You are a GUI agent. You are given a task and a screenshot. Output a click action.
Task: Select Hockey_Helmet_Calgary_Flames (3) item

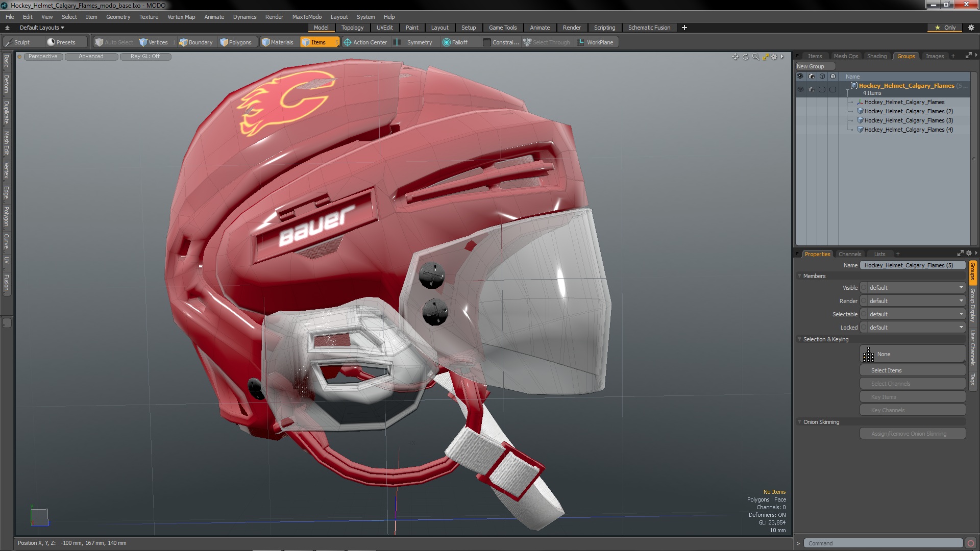[x=909, y=120]
